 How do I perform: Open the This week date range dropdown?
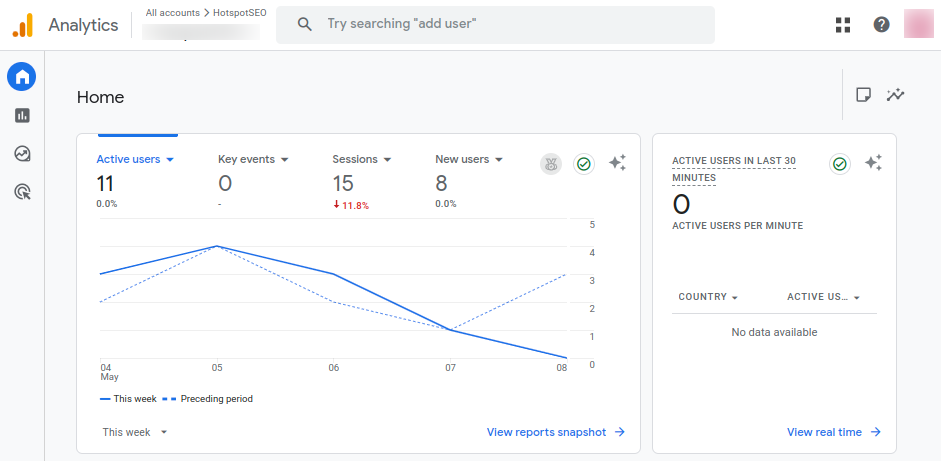[135, 432]
